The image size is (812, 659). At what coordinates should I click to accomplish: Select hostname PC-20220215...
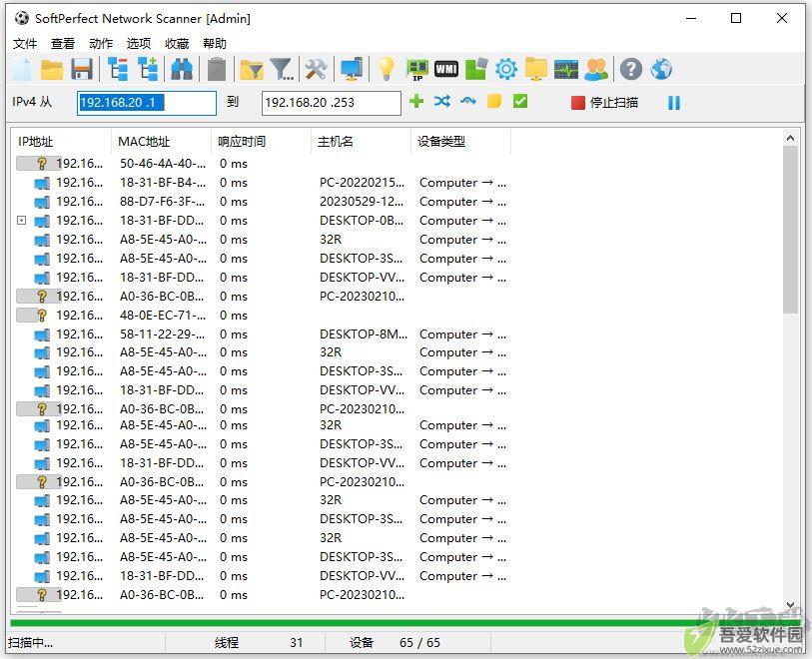pos(362,183)
